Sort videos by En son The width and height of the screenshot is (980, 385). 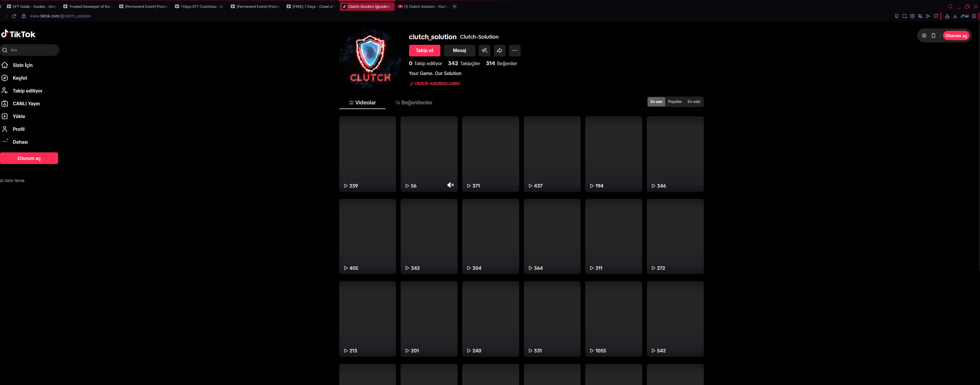click(x=656, y=101)
